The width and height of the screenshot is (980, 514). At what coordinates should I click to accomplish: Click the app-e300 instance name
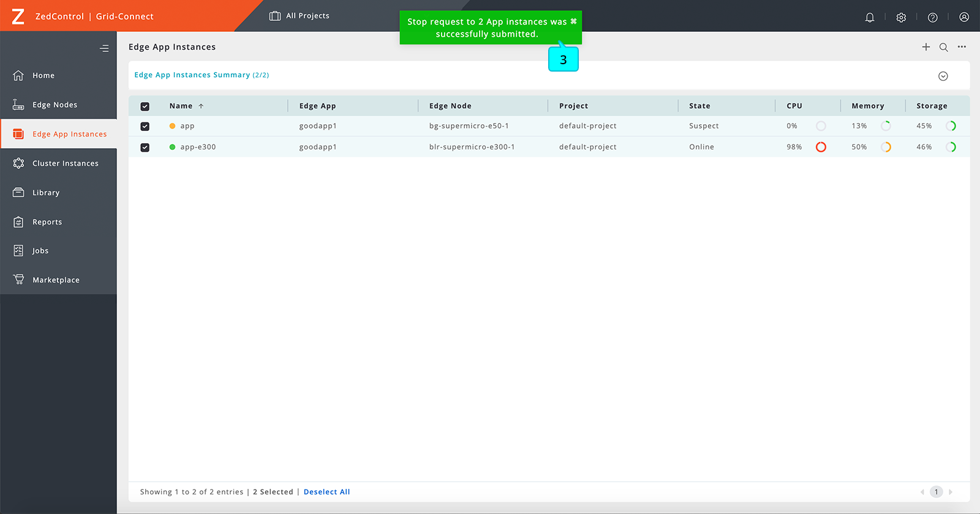point(198,147)
